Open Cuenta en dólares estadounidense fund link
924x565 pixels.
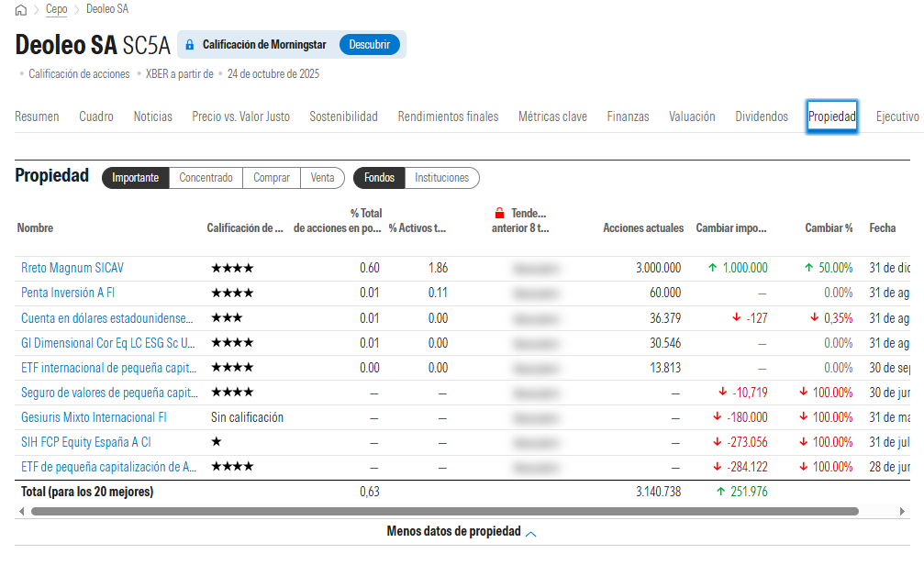107,318
